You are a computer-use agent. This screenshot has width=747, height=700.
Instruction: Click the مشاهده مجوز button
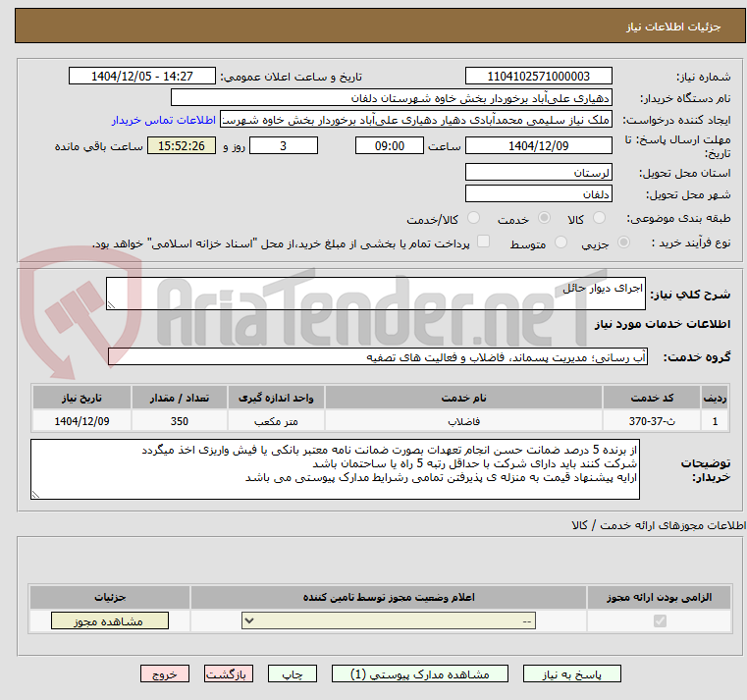coord(110,620)
